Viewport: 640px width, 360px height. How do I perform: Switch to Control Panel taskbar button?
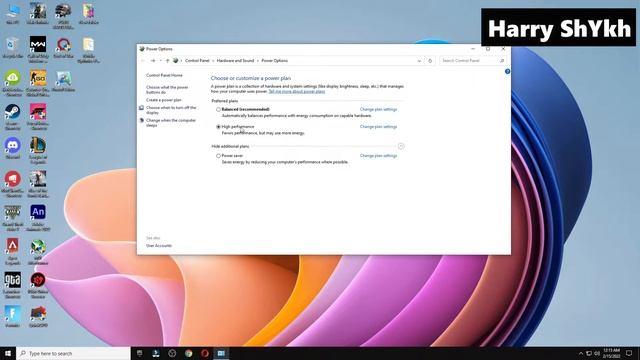pos(221,353)
